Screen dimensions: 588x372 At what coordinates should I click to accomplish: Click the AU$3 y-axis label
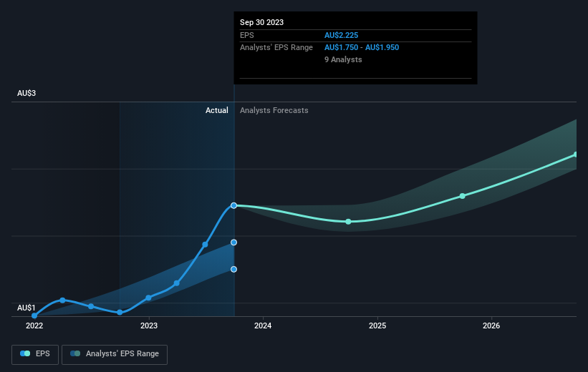click(x=26, y=93)
